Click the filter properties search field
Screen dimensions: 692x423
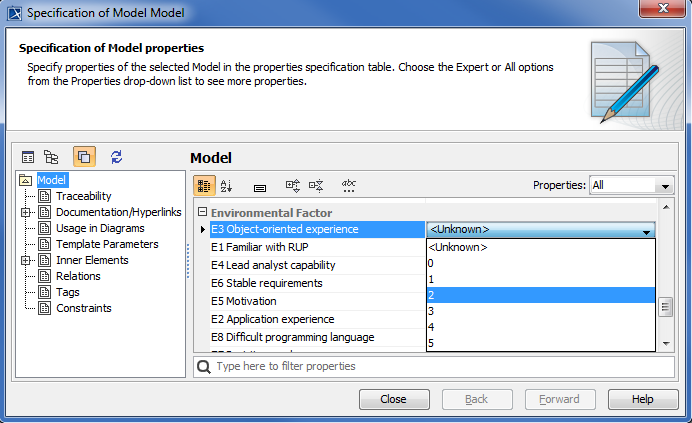coord(440,367)
